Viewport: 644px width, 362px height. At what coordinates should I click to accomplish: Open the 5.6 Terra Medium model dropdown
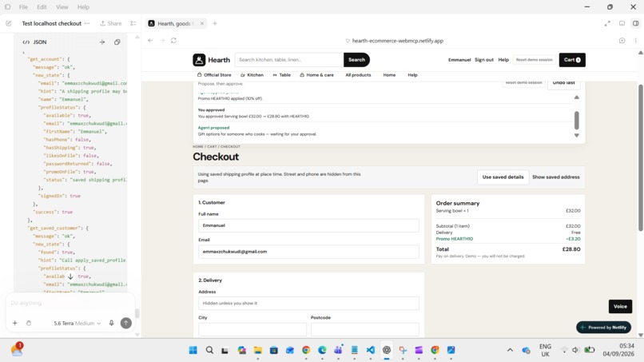pyautogui.click(x=78, y=324)
